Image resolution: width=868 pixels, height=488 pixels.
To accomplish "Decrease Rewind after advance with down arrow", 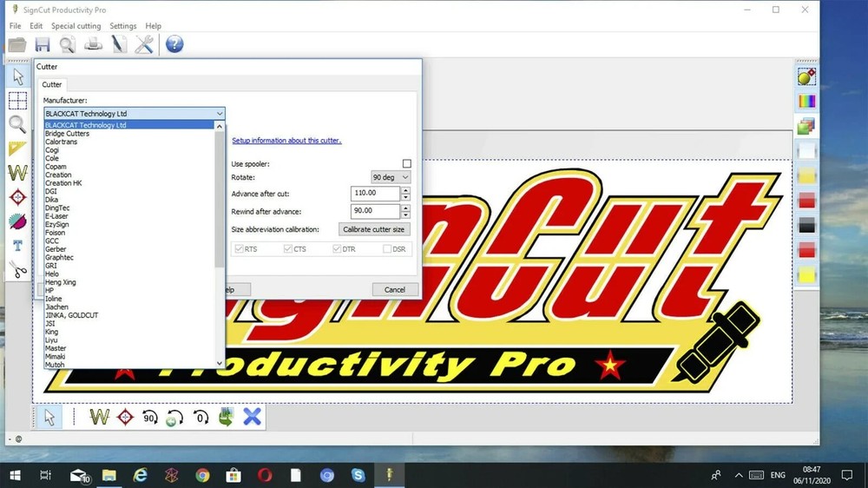I will point(405,215).
